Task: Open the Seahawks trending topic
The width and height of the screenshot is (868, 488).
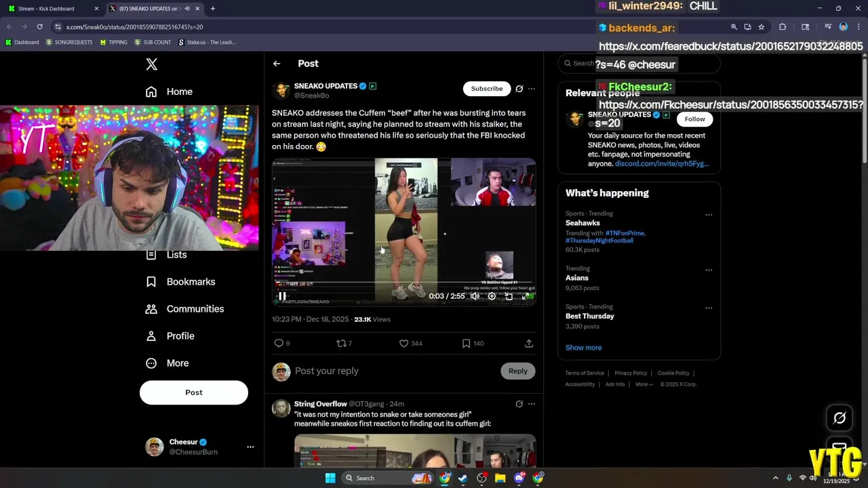Action: pyautogui.click(x=583, y=223)
